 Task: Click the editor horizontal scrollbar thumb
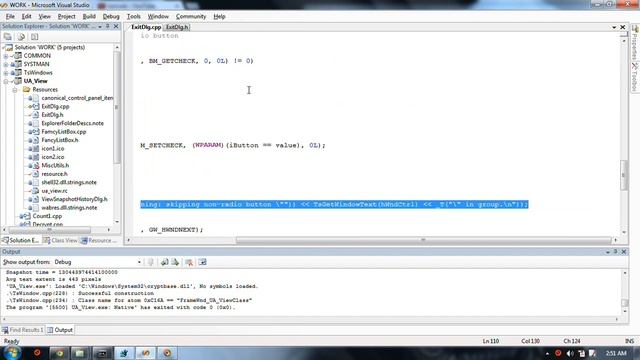tap(423, 240)
